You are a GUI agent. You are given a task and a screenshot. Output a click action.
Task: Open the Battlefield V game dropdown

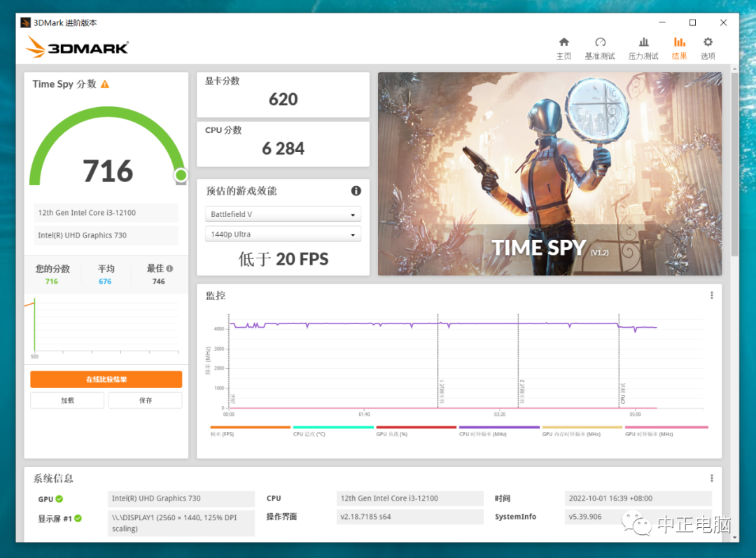(x=283, y=214)
